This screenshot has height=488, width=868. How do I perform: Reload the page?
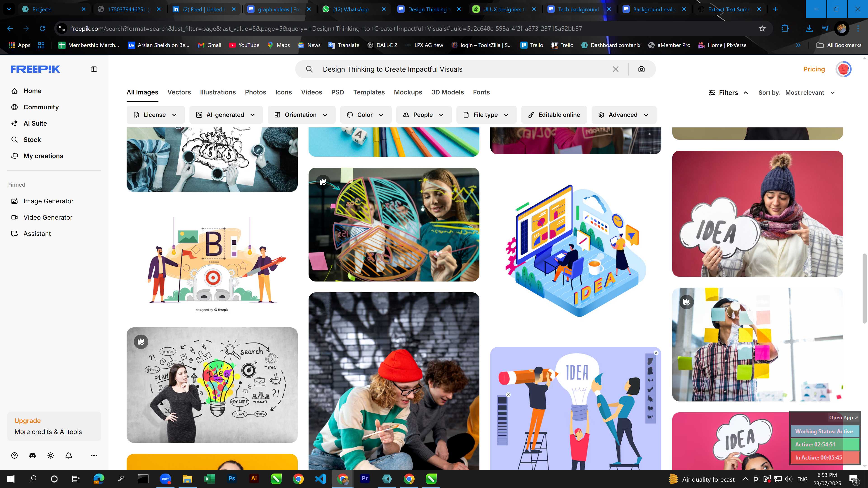click(x=42, y=29)
